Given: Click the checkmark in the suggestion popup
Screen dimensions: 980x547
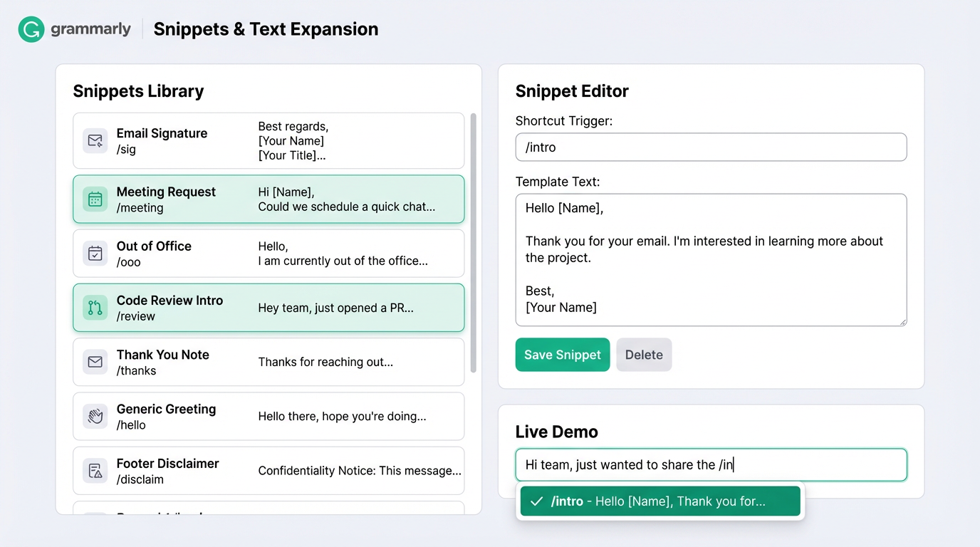Looking at the screenshot, I should [x=536, y=501].
